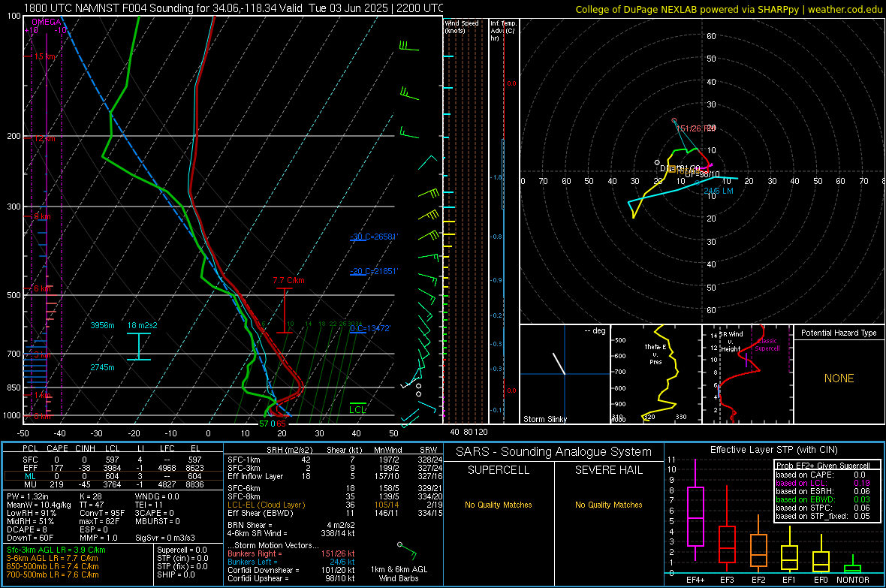Click the SHIP = 0.0 value

176,574
